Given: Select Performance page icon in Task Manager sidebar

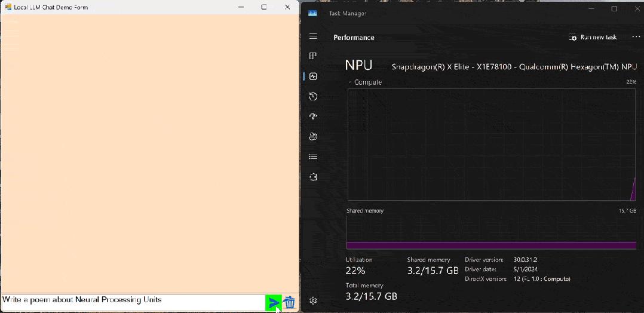Looking at the screenshot, I should [x=313, y=76].
